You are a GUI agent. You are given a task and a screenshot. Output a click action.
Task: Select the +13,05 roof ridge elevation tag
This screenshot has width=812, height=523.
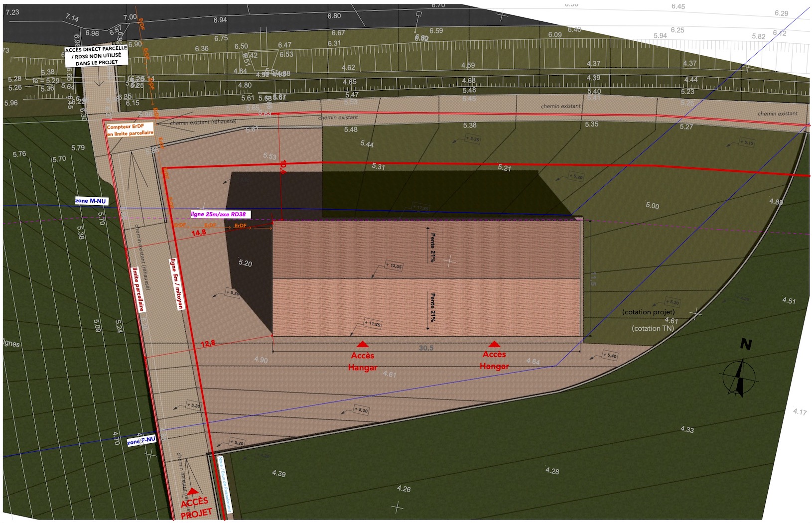(394, 266)
